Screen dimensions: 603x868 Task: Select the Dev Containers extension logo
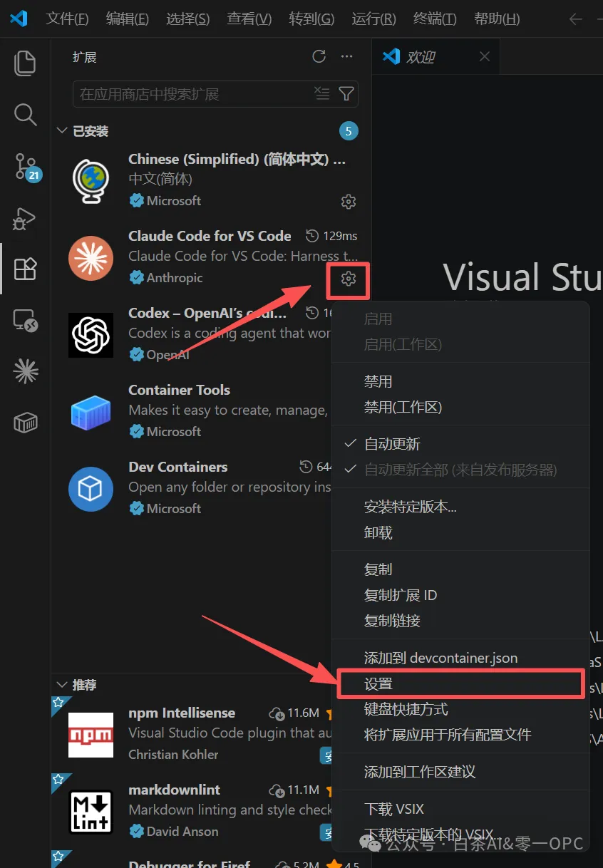tap(91, 489)
